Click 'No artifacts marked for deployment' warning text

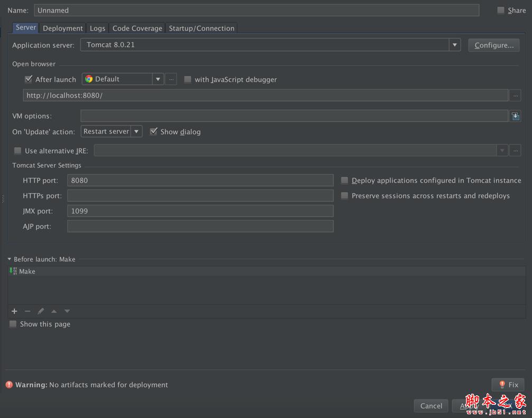[109, 385]
